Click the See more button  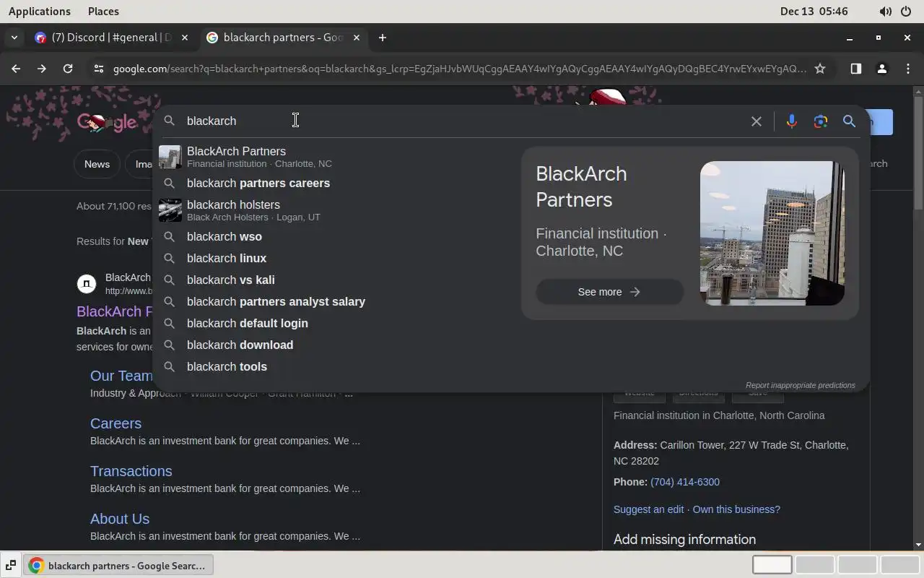[609, 292]
